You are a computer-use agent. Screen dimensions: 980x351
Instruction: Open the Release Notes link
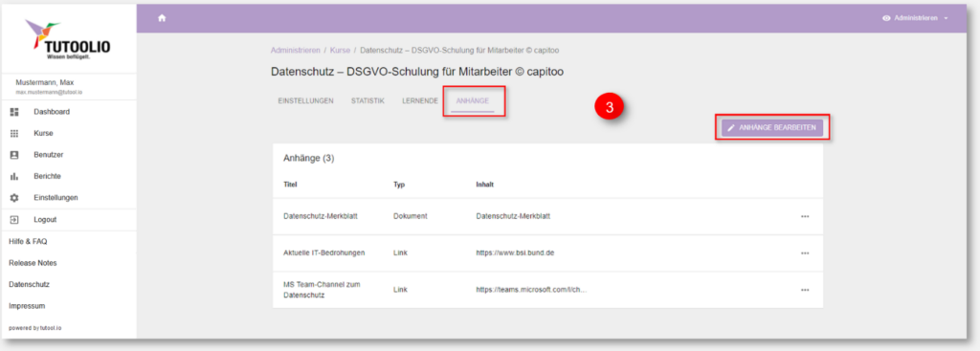tap(33, 263)
